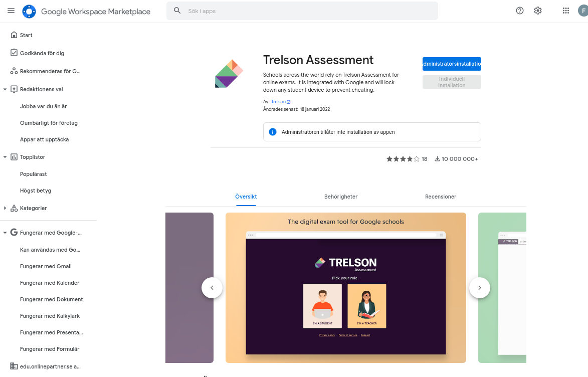Show next screenshot in carousel
The image size is (588, 377).
(480, 288)
